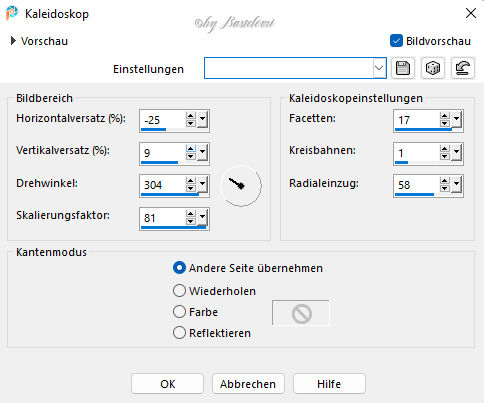Click the Drehwinkel rotation angle dial
Image resolution: width=484 pixels, height=403 pixels.
241,186
